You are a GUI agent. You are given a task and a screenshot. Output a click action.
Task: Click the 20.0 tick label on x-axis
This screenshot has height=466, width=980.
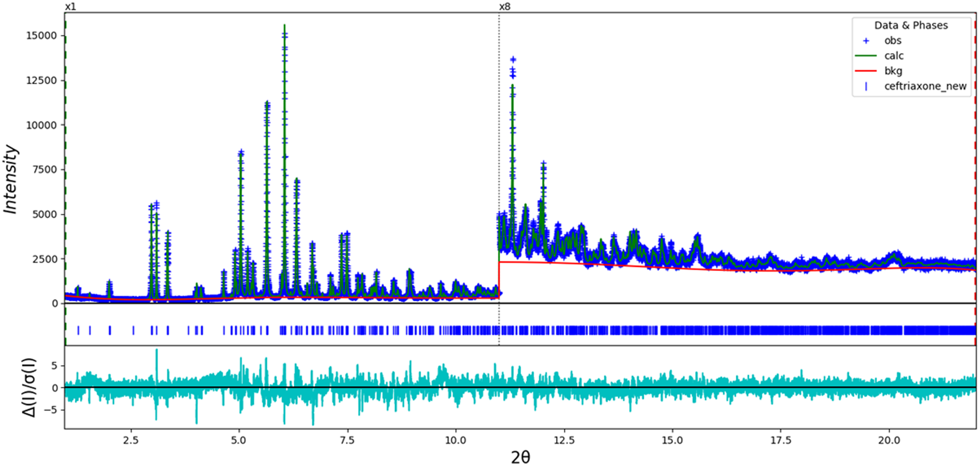(x=889, y=440)
